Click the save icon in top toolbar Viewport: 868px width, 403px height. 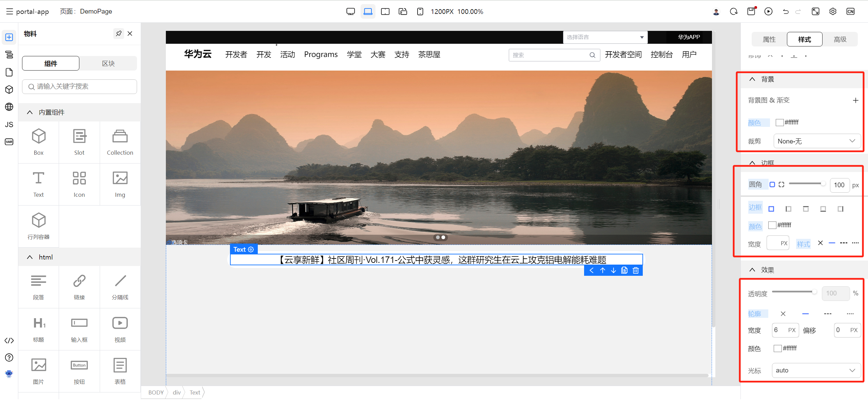click(x=751, y=12)
